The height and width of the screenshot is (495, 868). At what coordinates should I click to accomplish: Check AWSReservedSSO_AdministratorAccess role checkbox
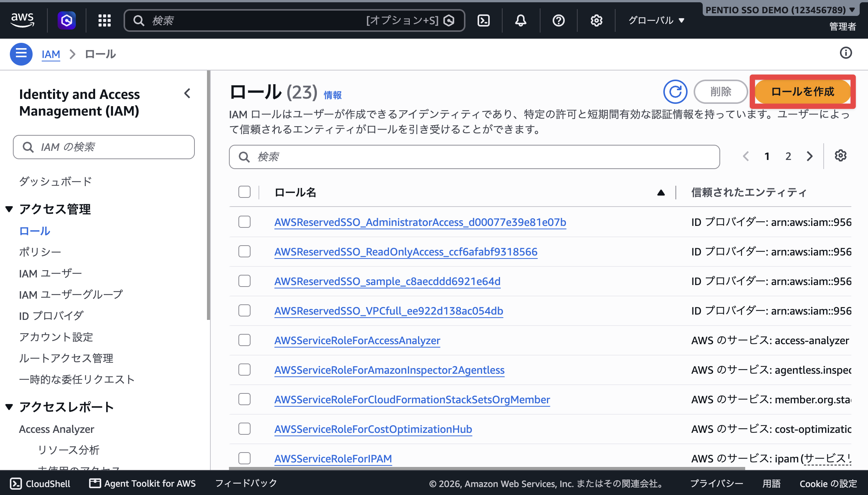click(x=244, y=222)
